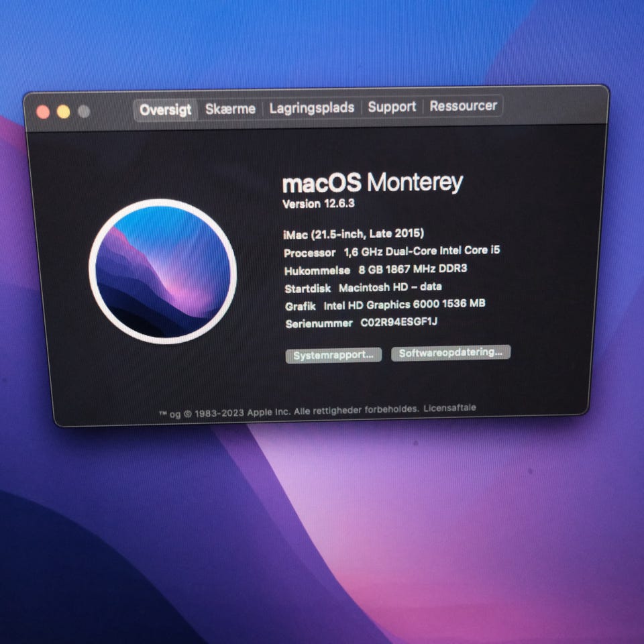This screenshot has width=644, height=644.
Task: Click Macintosh HD – data value
Action: click(390, 287)
